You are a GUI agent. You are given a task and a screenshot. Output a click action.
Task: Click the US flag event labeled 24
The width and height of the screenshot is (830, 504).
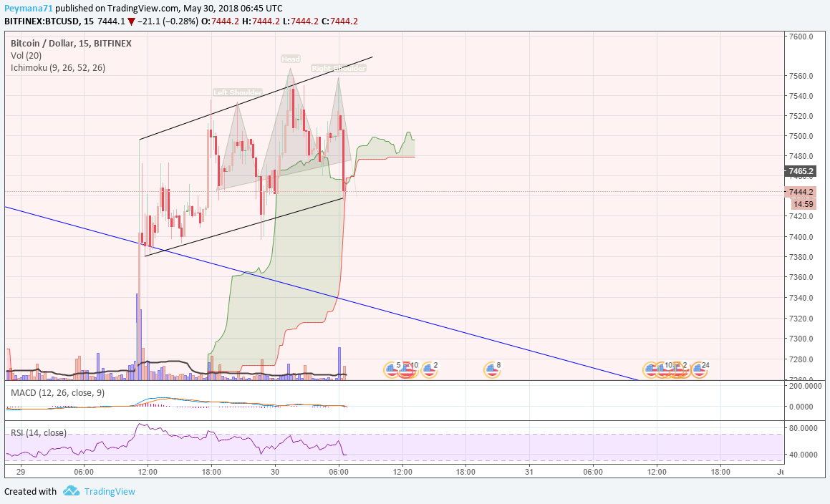pyautogui.click(x=699, y=370)
